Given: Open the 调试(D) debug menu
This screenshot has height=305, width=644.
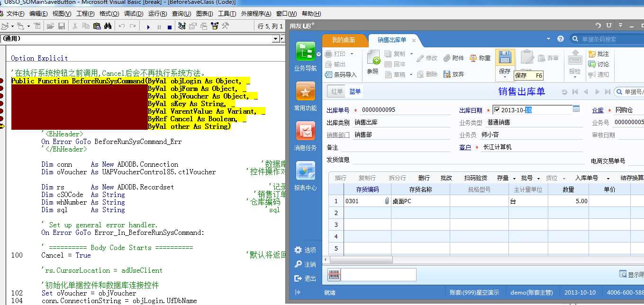Looking at the screenshot, I should pyautogui.click(x=133, y=14).
